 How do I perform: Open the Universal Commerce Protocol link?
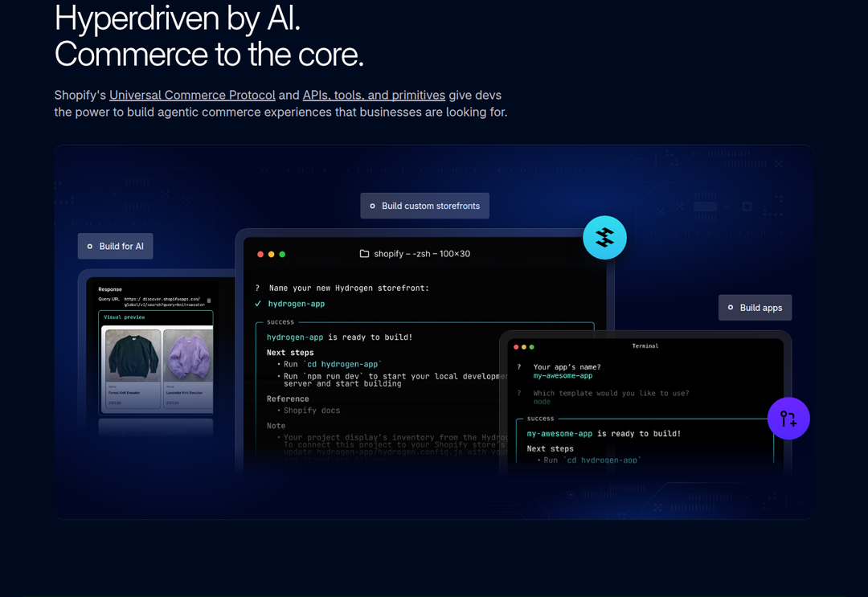click(192, 95)
